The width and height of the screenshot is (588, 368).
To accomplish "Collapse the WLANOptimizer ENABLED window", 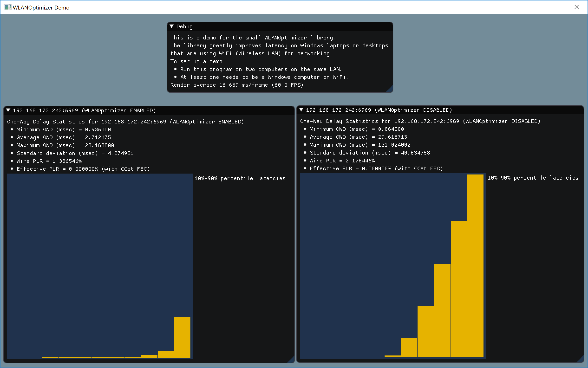I will [x=8, y=110].
